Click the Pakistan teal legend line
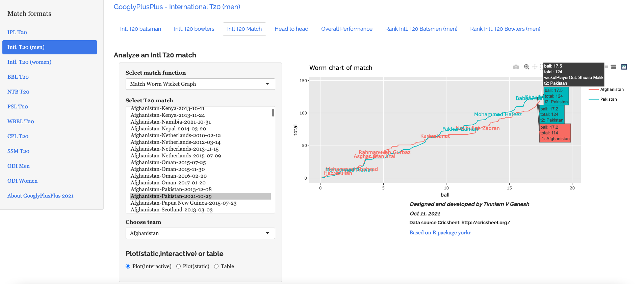 coord(594,99)
